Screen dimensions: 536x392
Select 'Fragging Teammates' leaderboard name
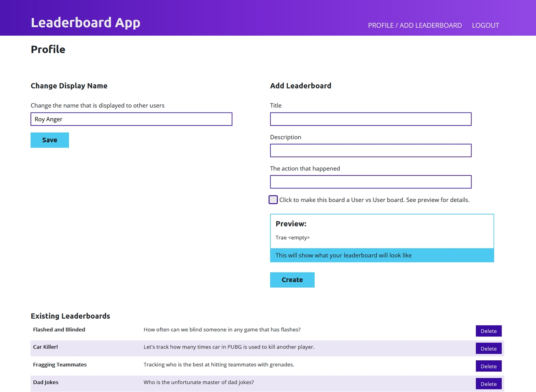60,365
